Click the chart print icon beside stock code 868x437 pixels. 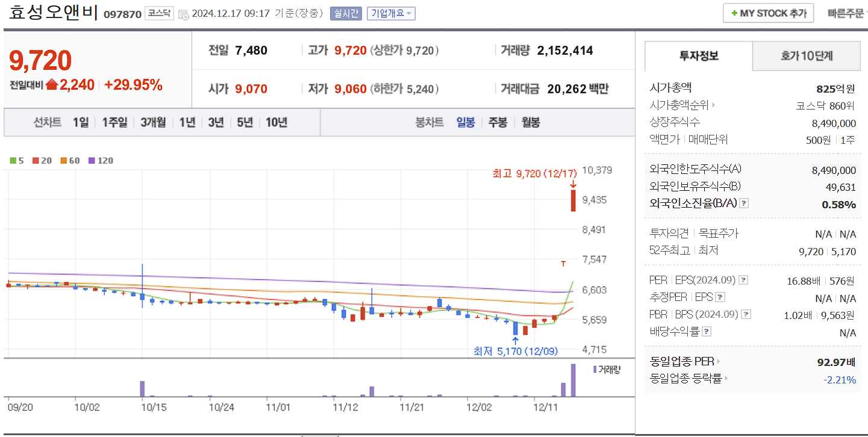click(182, 13)
